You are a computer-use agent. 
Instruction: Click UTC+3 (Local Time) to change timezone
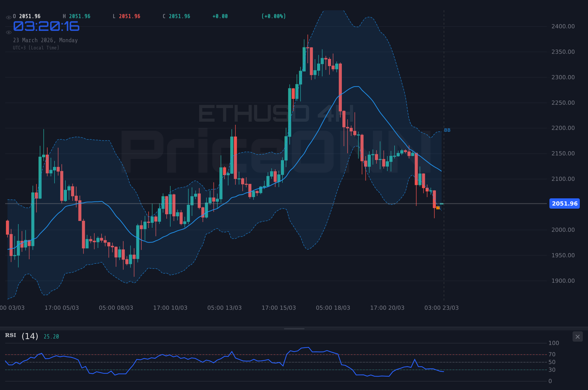pyautogui.click(x=36, y=48)
